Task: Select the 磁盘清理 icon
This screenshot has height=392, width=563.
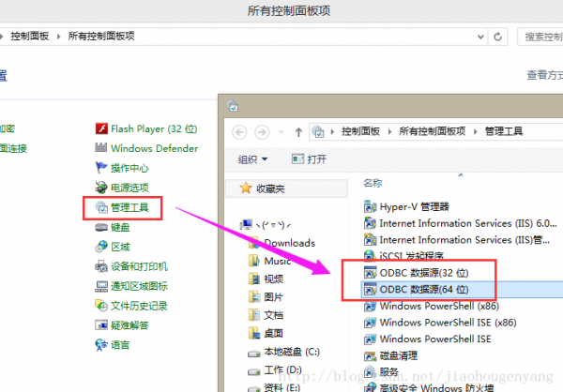Action: coord(371,355)
